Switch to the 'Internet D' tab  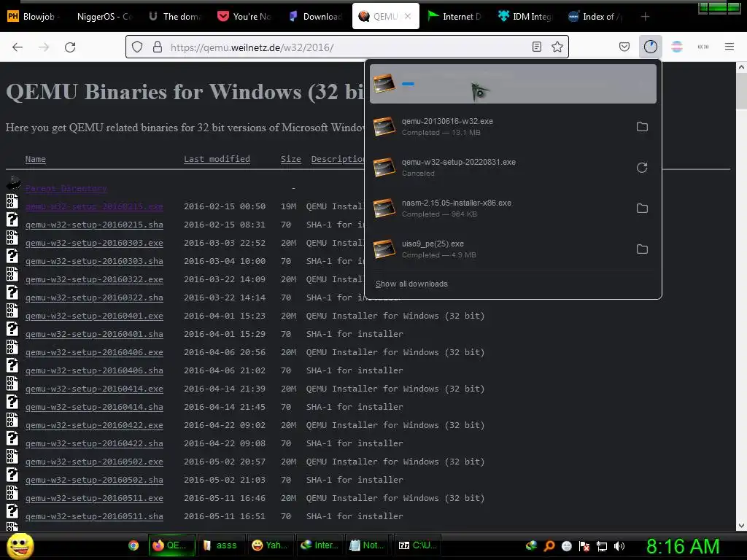pos(455,17)
